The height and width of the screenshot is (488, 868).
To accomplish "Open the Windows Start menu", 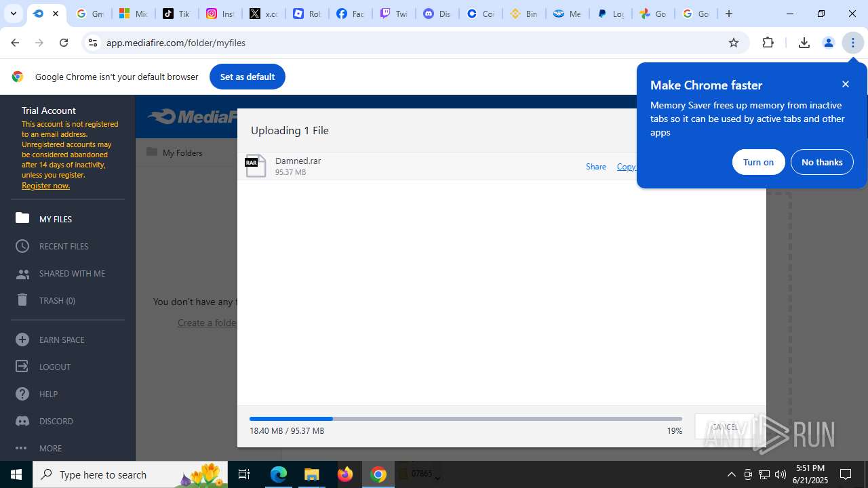I will pos(16,474).
